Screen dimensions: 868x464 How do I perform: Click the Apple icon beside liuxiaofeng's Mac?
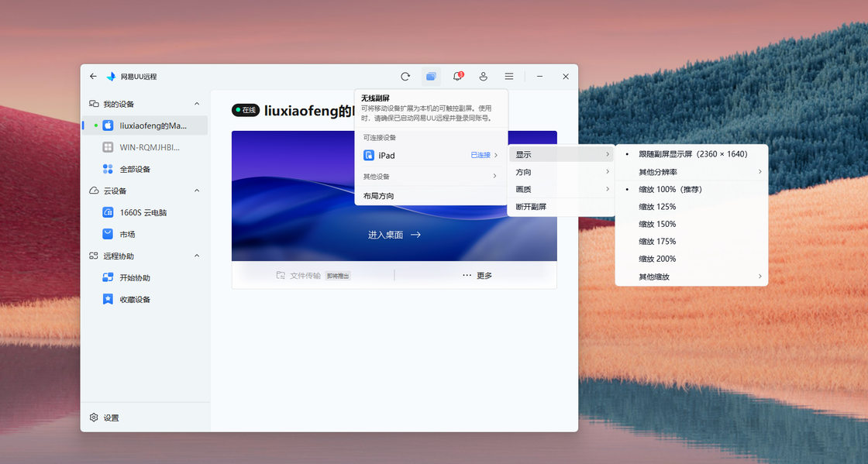(108, 125)
